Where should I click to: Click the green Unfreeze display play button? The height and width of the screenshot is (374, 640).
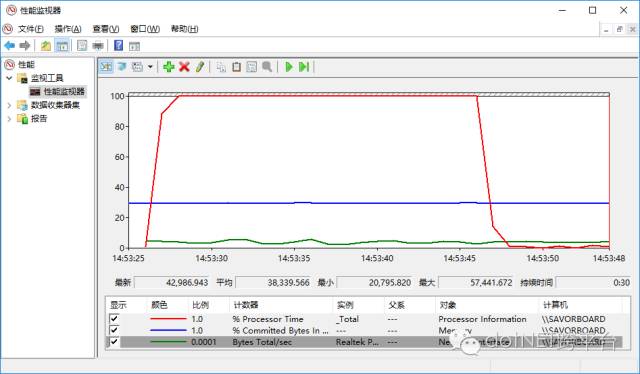point(289,67)
